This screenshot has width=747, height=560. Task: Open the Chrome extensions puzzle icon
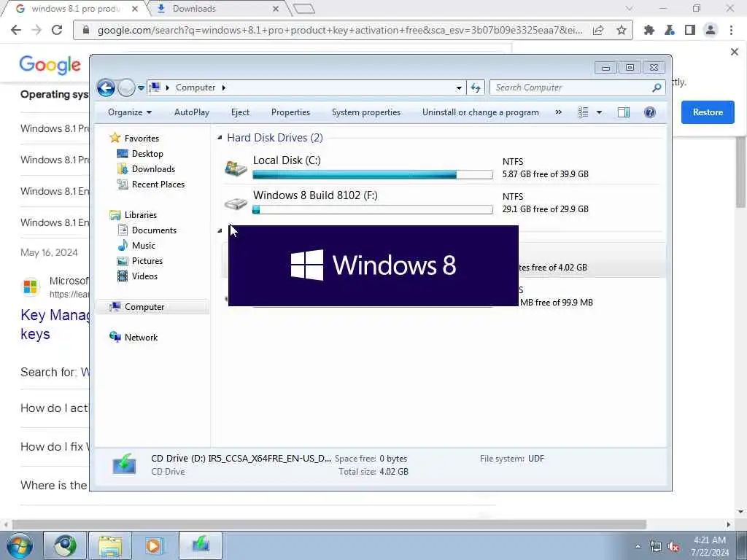pyautogui.click(x=649, y=30)
